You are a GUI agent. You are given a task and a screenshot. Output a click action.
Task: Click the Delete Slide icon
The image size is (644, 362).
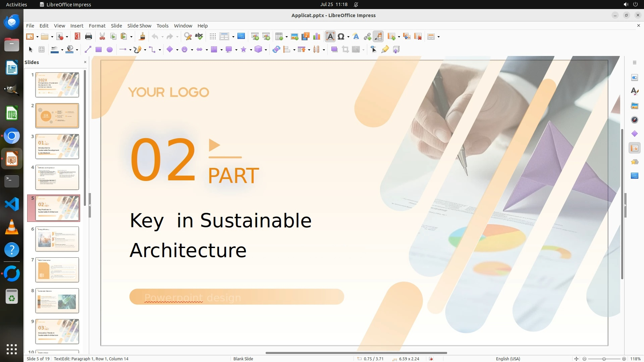pyautogui.click(x=418, y=37)
